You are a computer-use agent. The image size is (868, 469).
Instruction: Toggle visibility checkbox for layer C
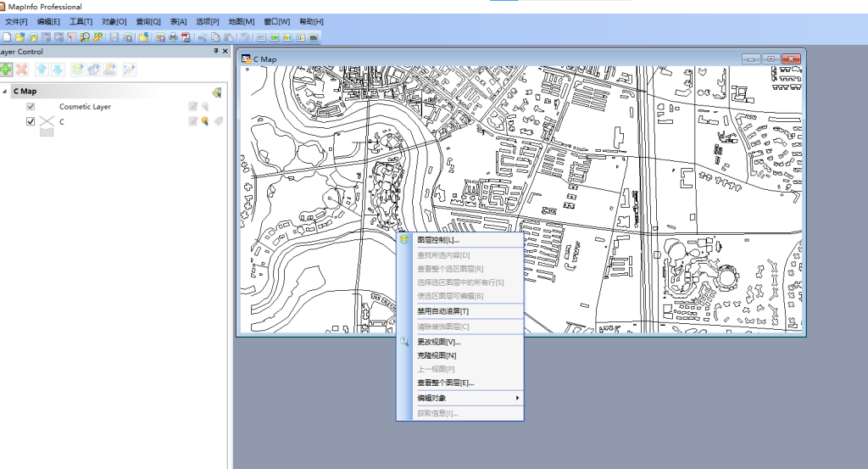pyautogui.click(x=31, y=122)
